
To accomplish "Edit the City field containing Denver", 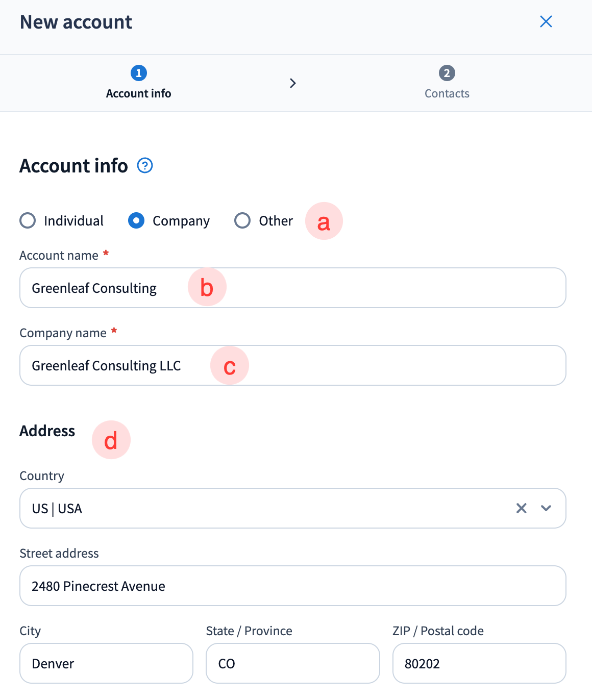I will coord(106,663).
